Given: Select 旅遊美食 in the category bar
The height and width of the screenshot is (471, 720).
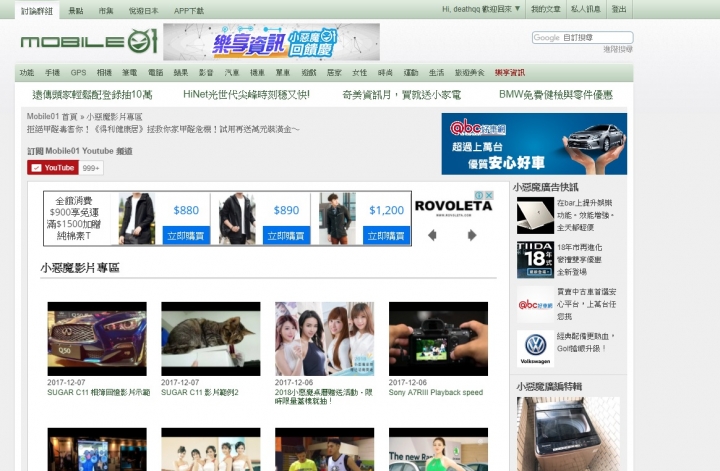Looking at the screenshot, I should 470,73.
